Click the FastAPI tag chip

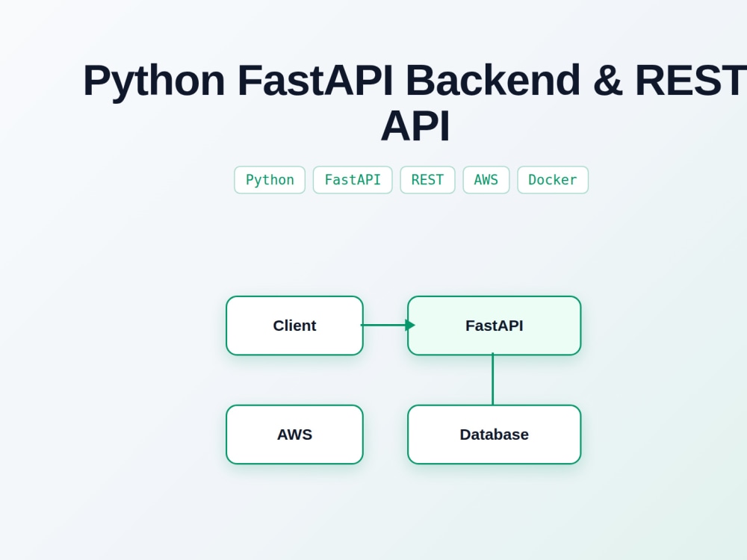click(353, 180)
